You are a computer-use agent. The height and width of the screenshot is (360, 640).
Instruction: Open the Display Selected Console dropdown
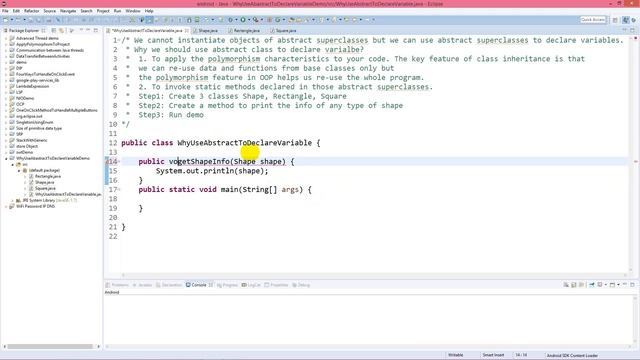coord(606,285)
